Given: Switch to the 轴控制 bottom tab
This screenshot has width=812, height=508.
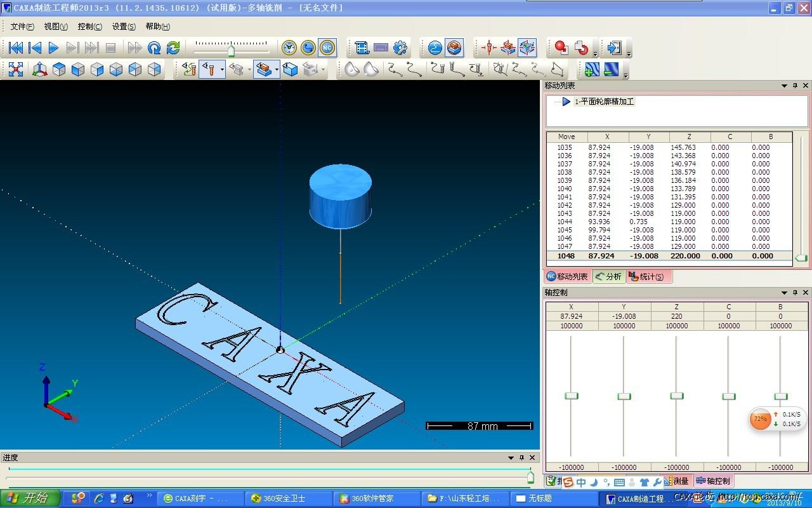Looking at the screenshot, I should pyautogui.click(x=713, y=481).
